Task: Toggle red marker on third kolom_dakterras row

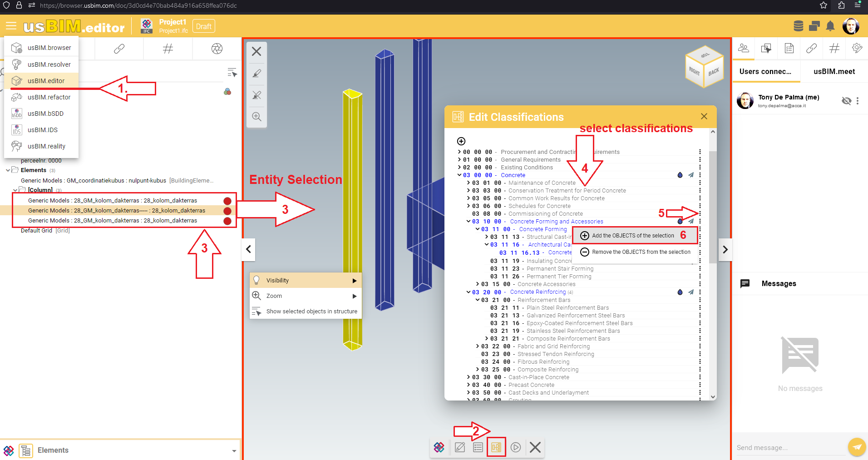Action: pos(227,221)
